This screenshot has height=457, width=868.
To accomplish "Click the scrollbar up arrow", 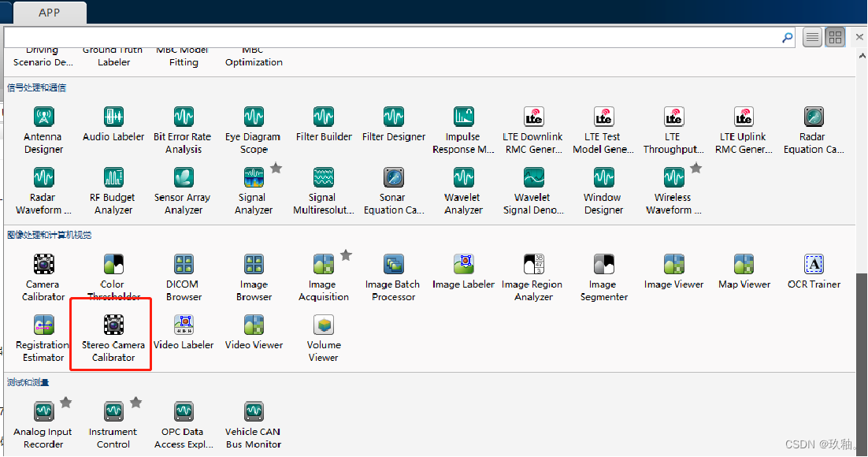I will click(x=862, y=55).
